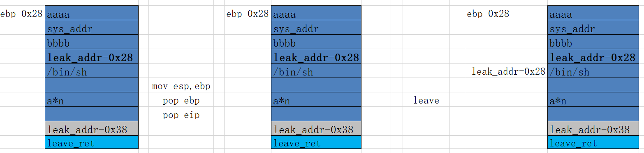Select the 'pop eip' cell
The width and height of the screenshot is (644, 153).
pos(181,115)
